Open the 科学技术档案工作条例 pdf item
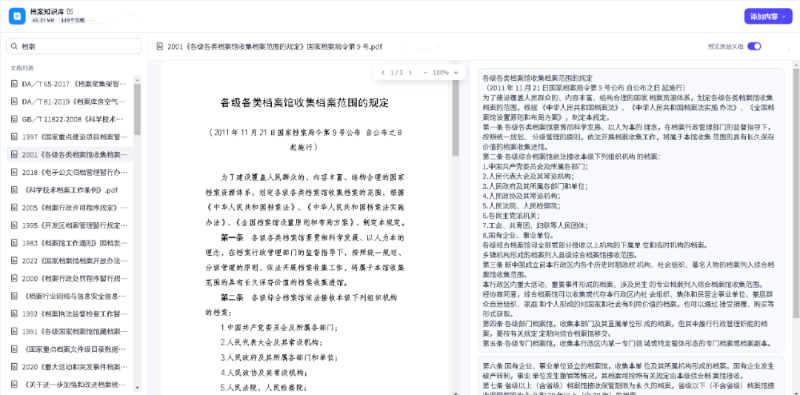 coord(69,190)
